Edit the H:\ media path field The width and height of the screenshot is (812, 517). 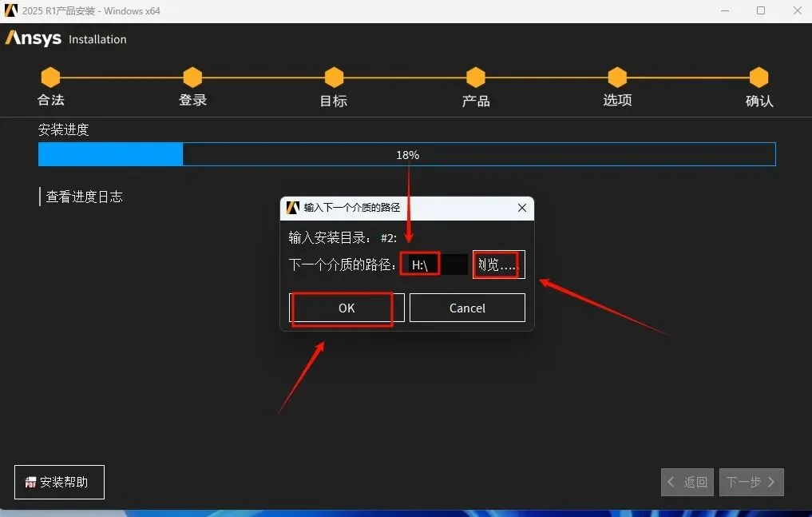(x=434, y=264)
